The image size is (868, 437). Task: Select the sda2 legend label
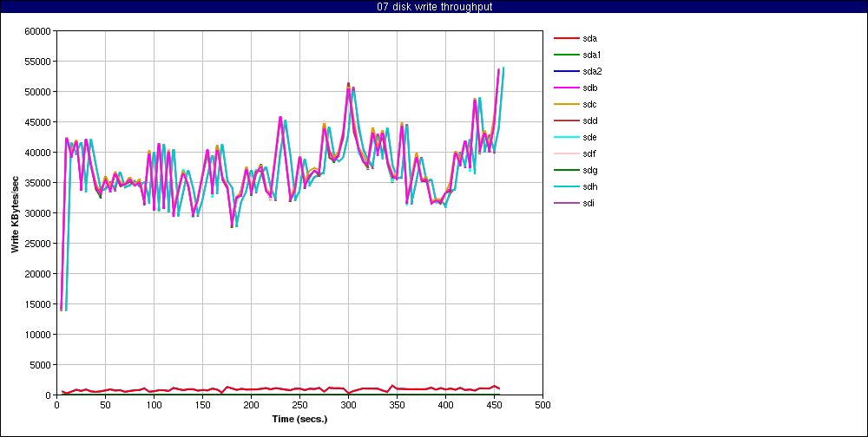(592, 71)
